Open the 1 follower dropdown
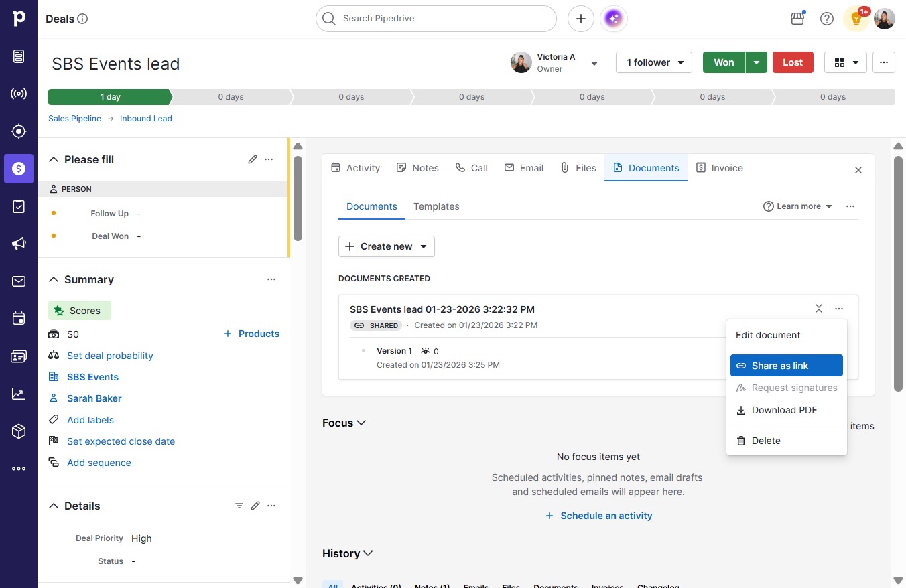This screenshot has width=906, height=588. [654, 62]
